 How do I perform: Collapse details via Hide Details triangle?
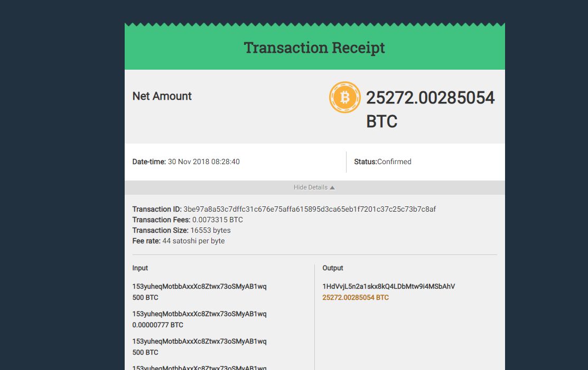coord(332,187)
